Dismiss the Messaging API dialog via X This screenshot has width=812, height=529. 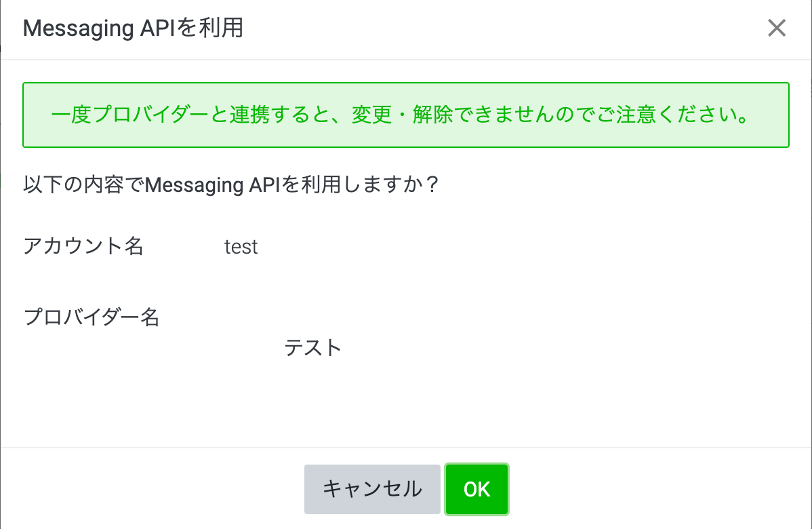tap(776, 28)
